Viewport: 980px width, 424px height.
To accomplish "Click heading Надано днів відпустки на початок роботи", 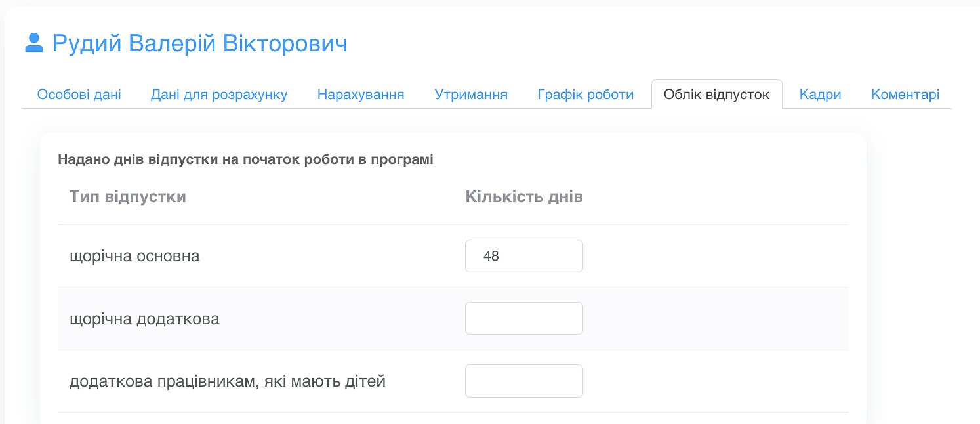I will 245,159.
